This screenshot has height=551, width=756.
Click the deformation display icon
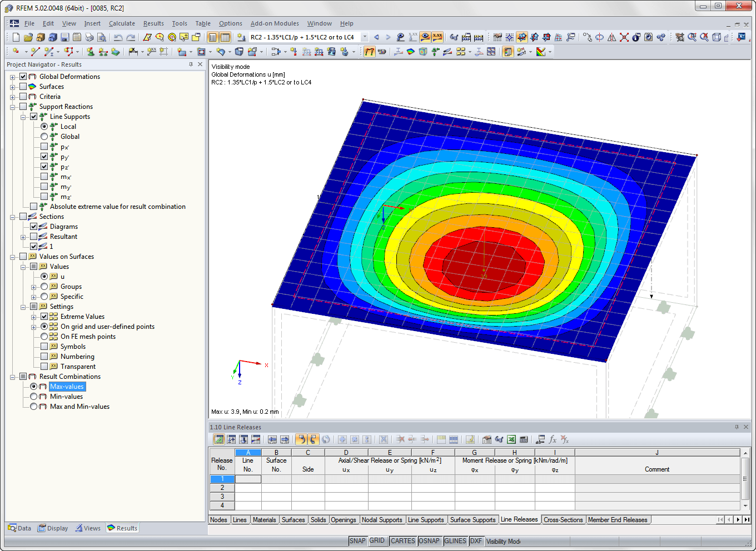(x=370, y=51)
